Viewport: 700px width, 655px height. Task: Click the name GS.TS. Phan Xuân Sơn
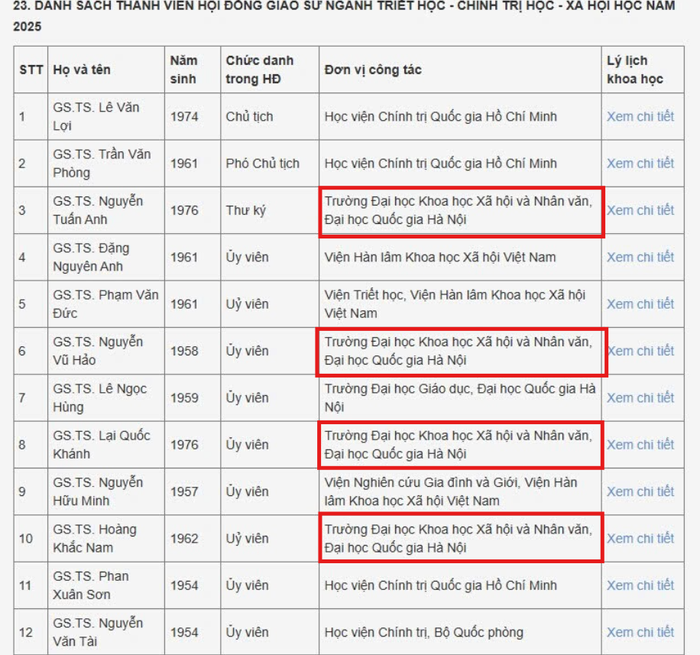[91, 585]
